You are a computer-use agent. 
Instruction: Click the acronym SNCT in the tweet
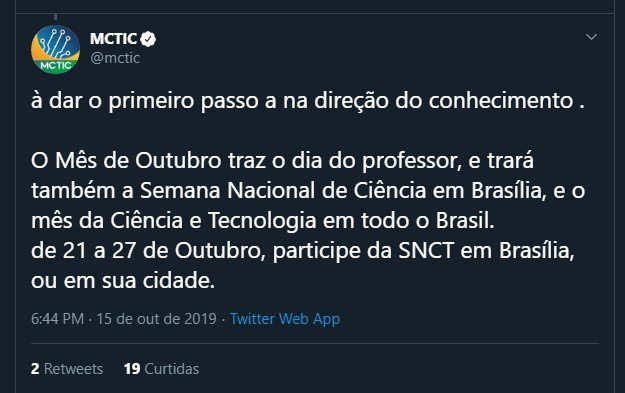coord(426,251)
